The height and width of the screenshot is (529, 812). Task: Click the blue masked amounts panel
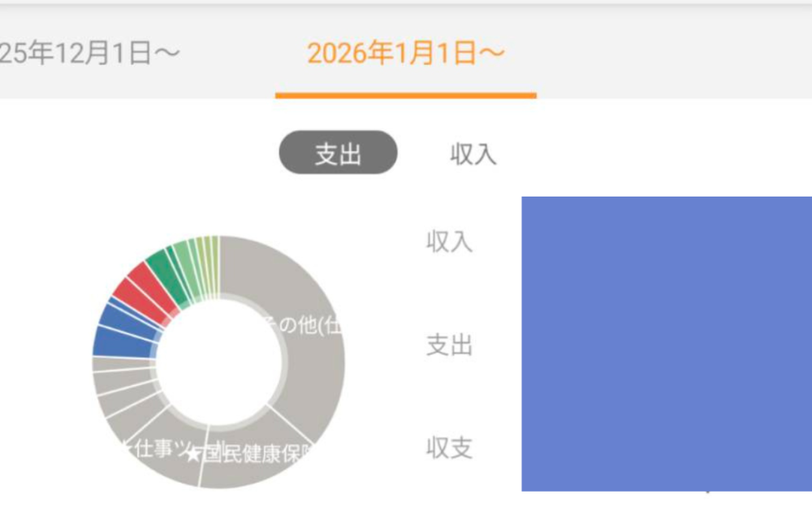coord(666,343)
